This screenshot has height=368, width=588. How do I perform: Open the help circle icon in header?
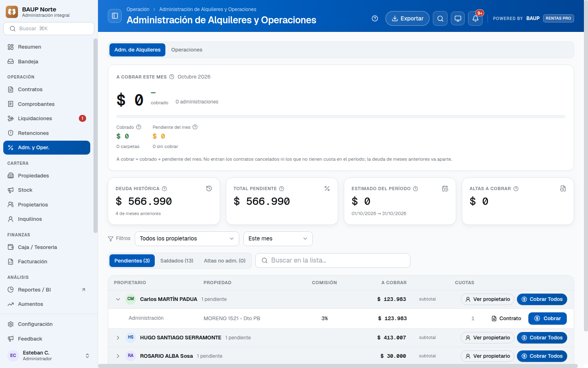pos(375,18)
